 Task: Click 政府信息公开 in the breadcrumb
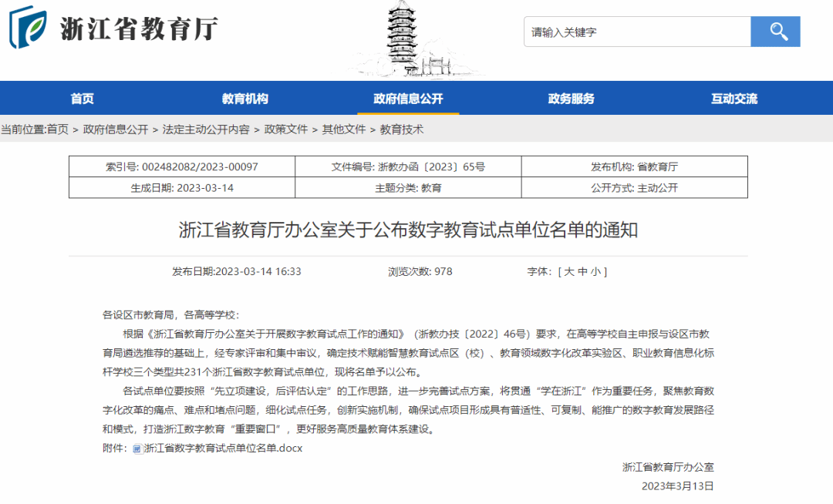[116, 129]
